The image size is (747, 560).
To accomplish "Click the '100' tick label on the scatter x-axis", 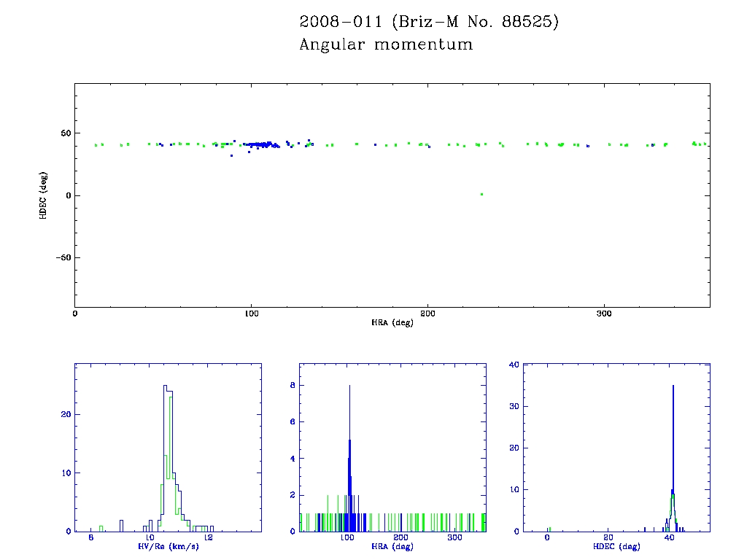I will 251,314.
